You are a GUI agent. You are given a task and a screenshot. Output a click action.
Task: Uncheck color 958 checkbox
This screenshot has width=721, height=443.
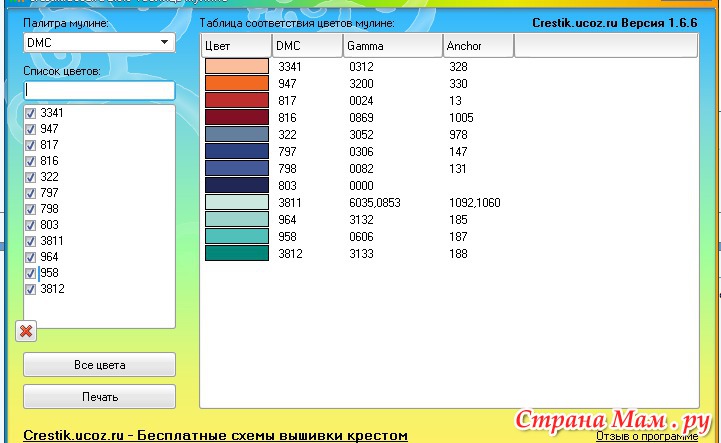pyautogui.click(x=30, y=273)
